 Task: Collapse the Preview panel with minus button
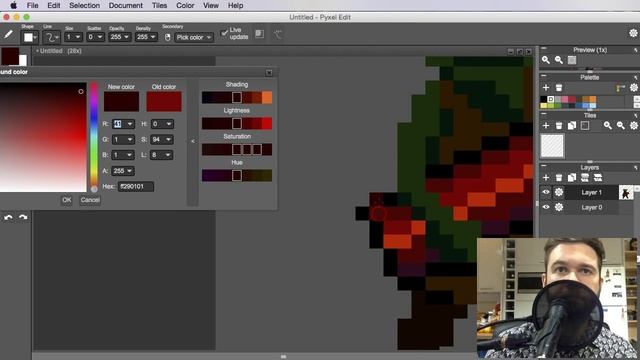(x=544, y=49)
